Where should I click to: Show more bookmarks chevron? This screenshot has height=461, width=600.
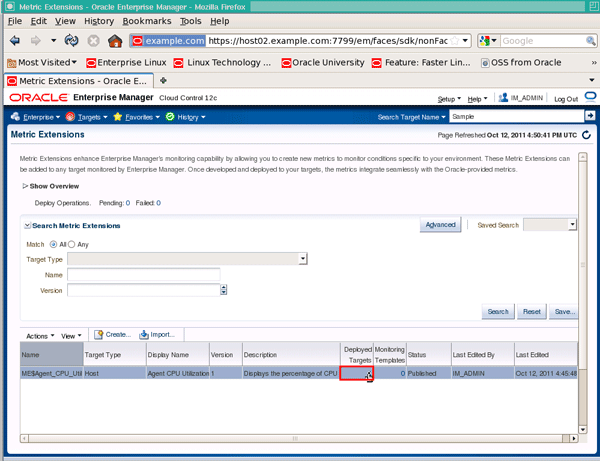(593, 62)
